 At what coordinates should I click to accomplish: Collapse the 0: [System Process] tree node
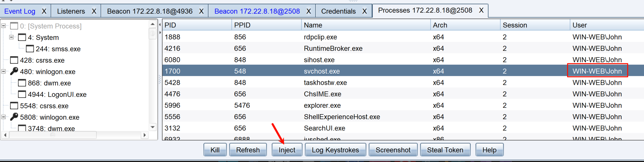coord(4,26)
